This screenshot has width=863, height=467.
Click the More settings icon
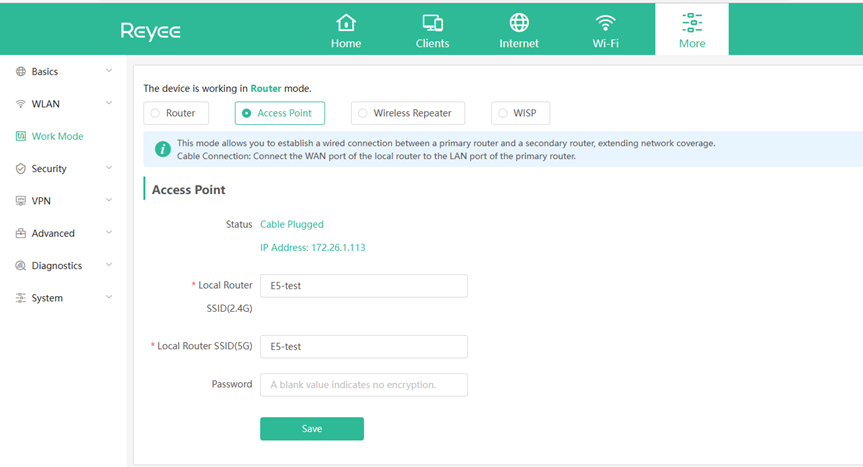[x=692, y=22]
